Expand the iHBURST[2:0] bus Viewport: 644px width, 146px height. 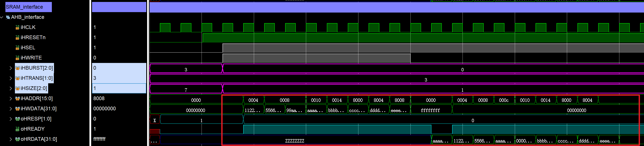pyautogui.click(x=11, y=68)
